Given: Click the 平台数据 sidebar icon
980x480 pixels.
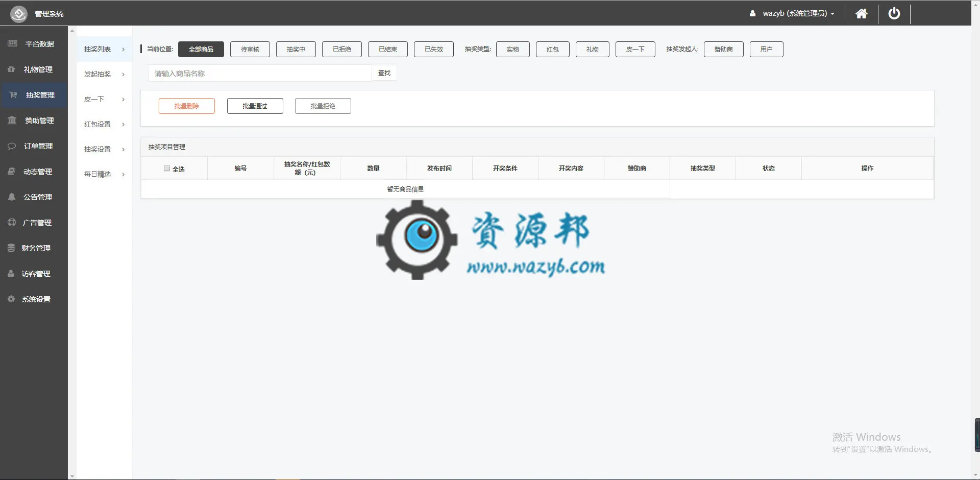Looking at the screenshot, I should (x=13, y=43).
